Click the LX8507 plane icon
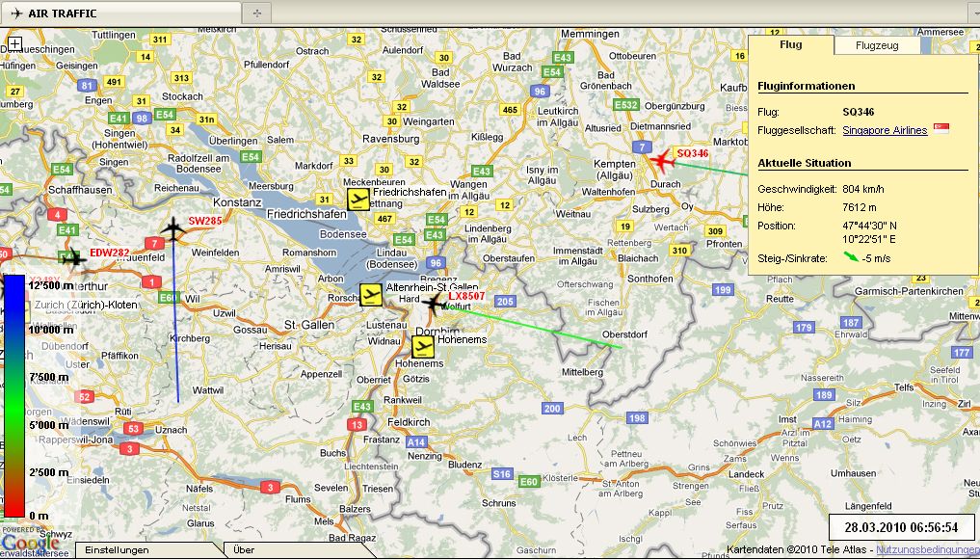 tap(435, 304)
